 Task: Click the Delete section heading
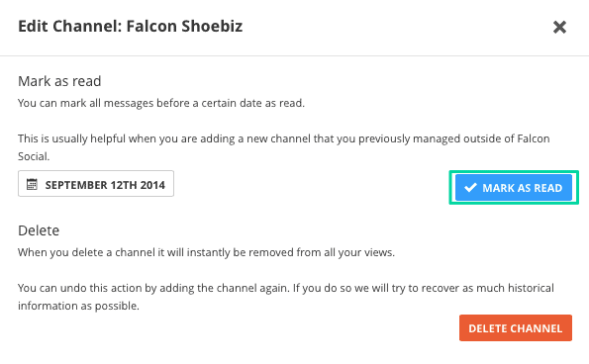39,230
